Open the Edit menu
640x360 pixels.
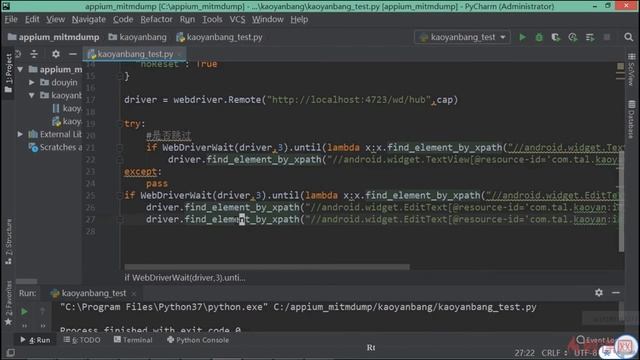point(32,19)
